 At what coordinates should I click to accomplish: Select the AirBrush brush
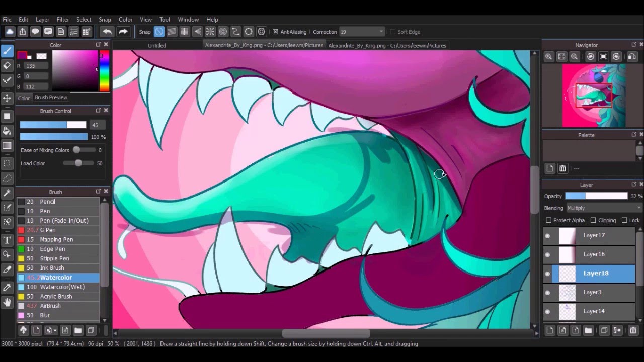[58, 306]
